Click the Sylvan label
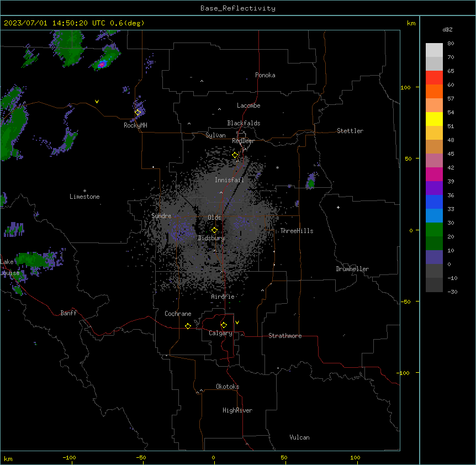This screenshot has width=476, height=465. 215,135
